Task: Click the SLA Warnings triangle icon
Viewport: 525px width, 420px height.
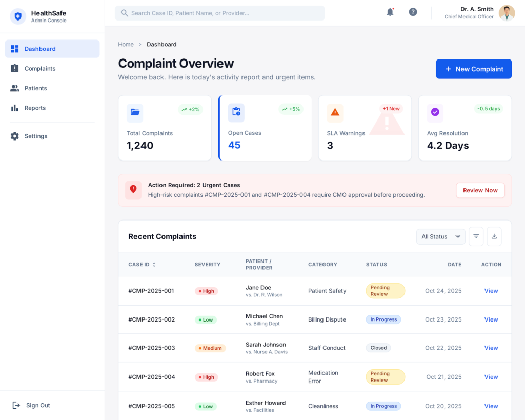Action: tap(335, 112)
